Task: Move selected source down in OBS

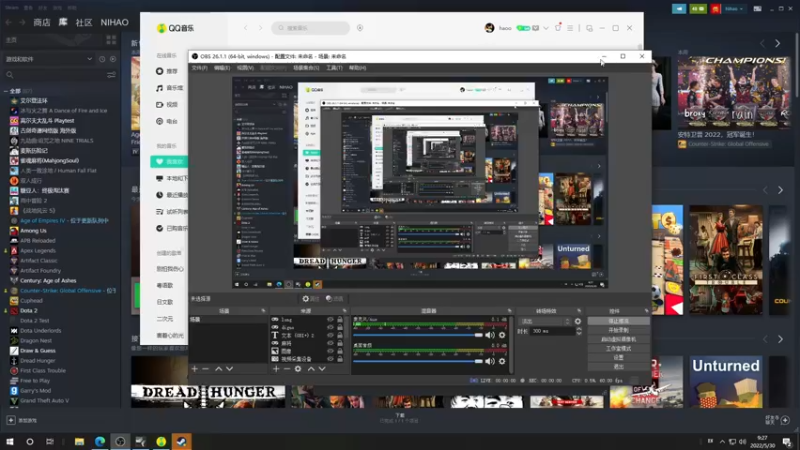Action: [x=322, y=369]
